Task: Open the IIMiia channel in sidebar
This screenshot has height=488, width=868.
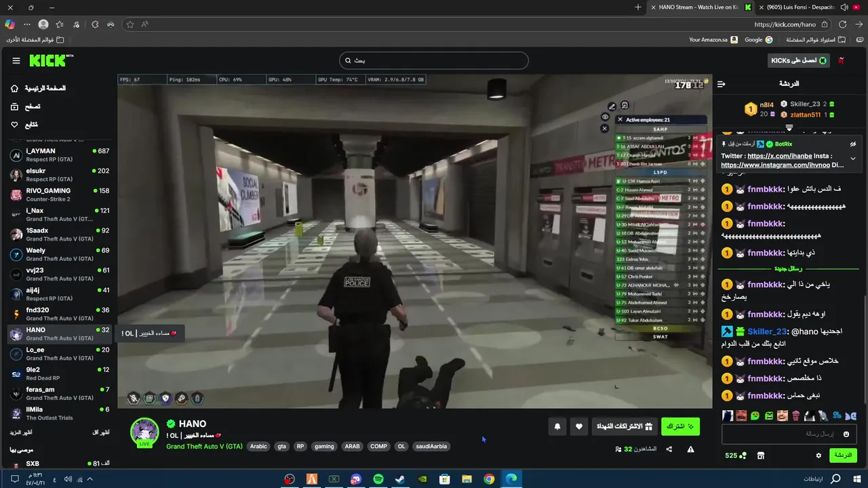Action: coord(58,413)
